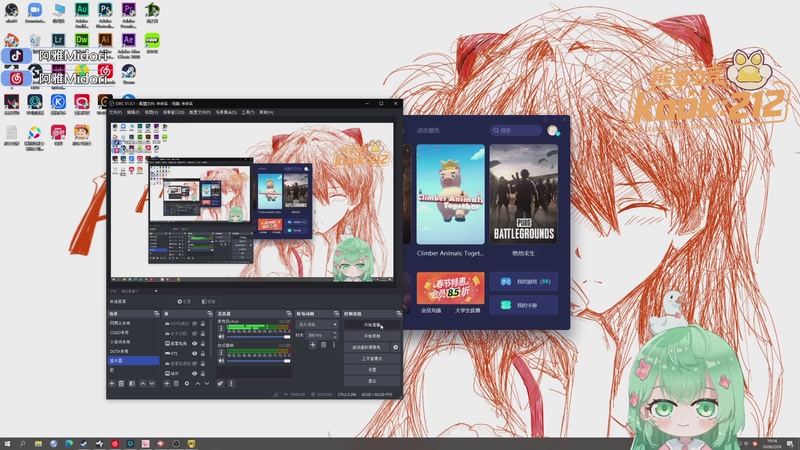800x450 pixels.
Task: Delete selected source with trash icon
Action: click(177, 383)
